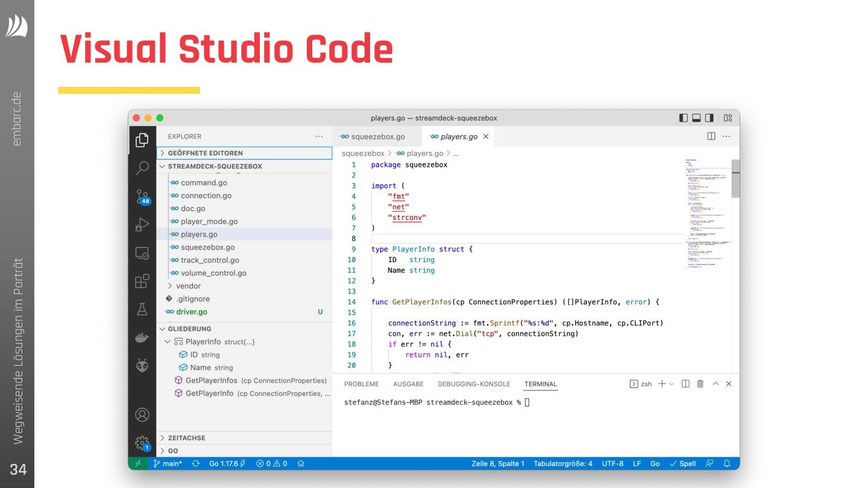Toggle bottom panel visibility in title bar
The width and height of the screenshot is (868, 488).
tap(696, 118)
